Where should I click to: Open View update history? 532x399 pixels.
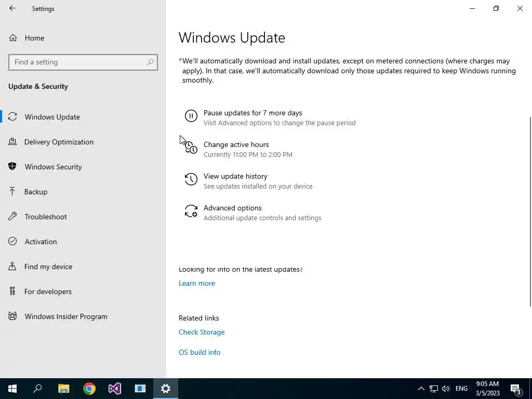pos(235,176)
